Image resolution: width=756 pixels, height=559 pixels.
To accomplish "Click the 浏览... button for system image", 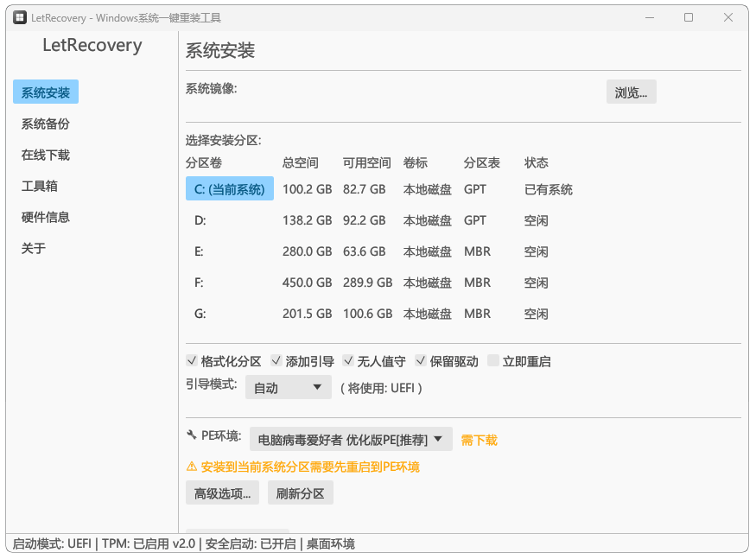I will (x=631, y=92).
